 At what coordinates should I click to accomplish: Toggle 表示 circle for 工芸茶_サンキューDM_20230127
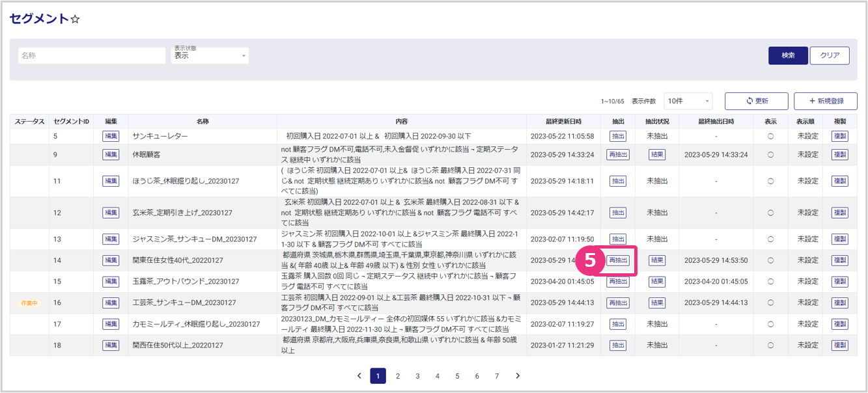pyautogui.click(x=770, y=303)
